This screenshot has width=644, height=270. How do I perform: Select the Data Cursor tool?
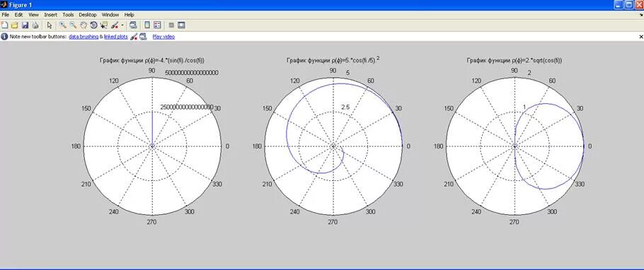[104, 25]
